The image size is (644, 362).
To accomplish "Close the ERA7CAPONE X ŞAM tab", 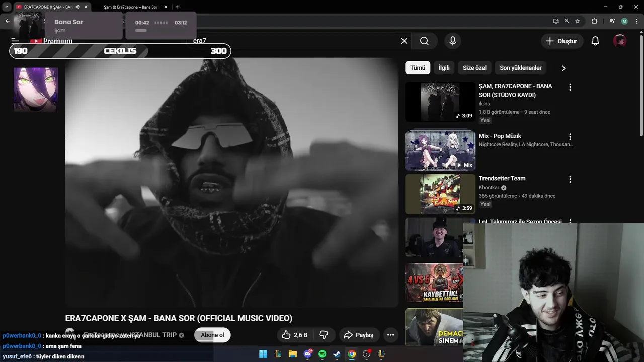I will 86,7.
